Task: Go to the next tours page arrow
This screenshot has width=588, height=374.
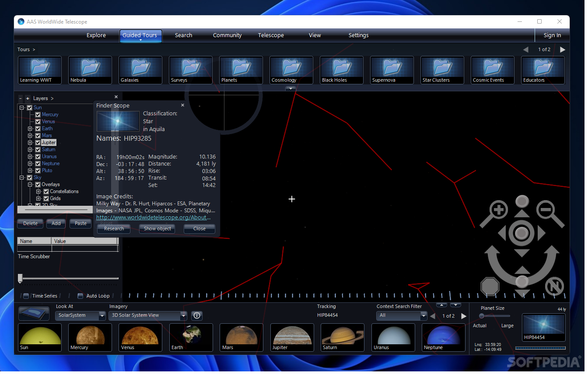Action: (563, 50)
